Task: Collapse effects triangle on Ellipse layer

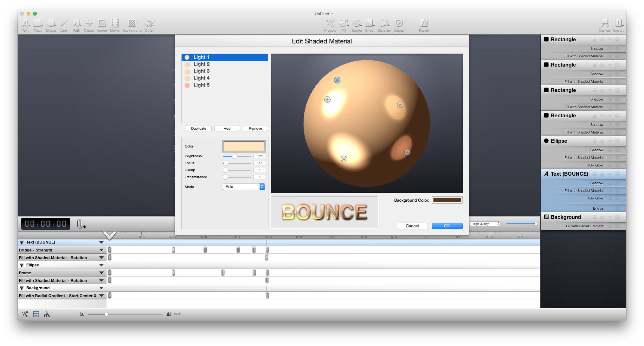Action: [x=610, y=141]
